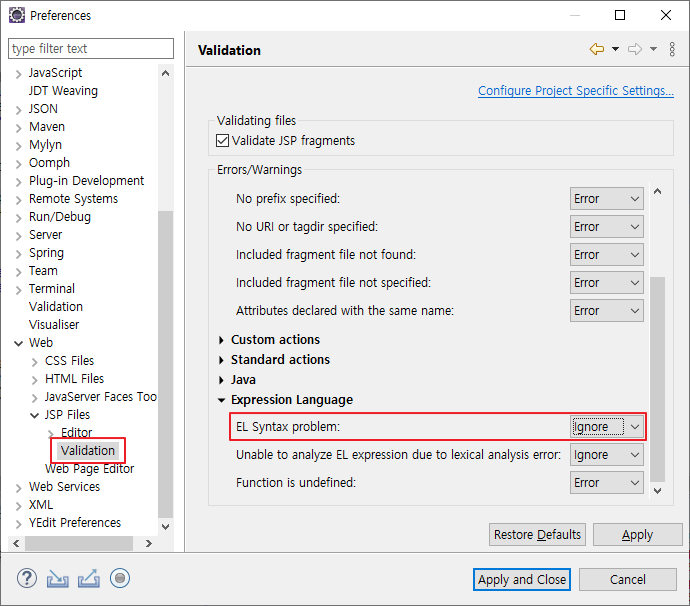The image size is (690, 606).
Task: Collapse the Expression Language section
Action: (222, 400)
